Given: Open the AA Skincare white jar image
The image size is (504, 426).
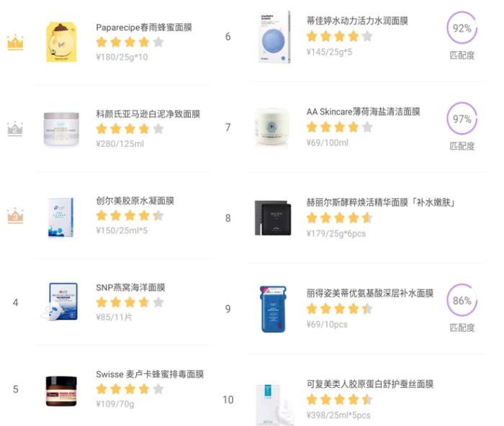Looking at the screenshot, I should tap(273, 128).
